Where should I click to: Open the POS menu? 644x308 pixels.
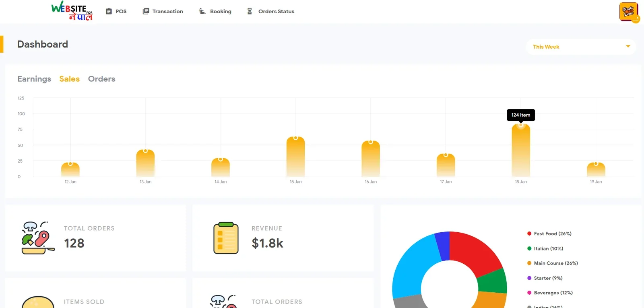tap(116, 11)
